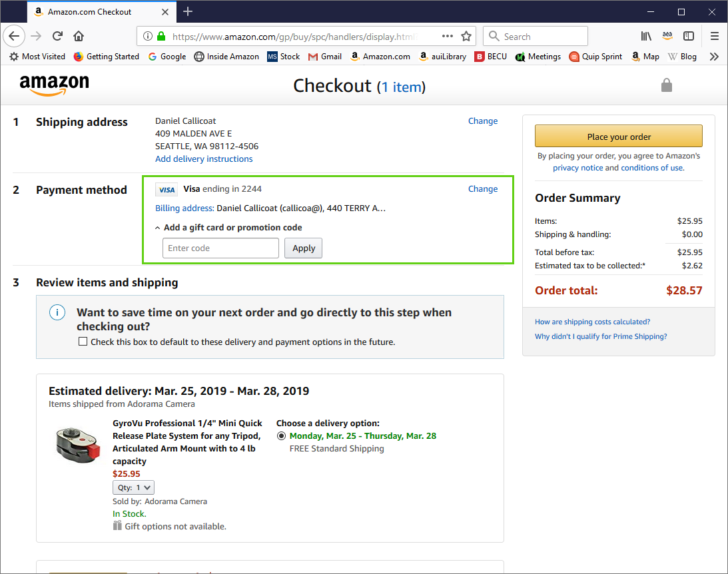
Task: Click the 1 item link in header
Action: pyautogui.click(x=402, y=87)
